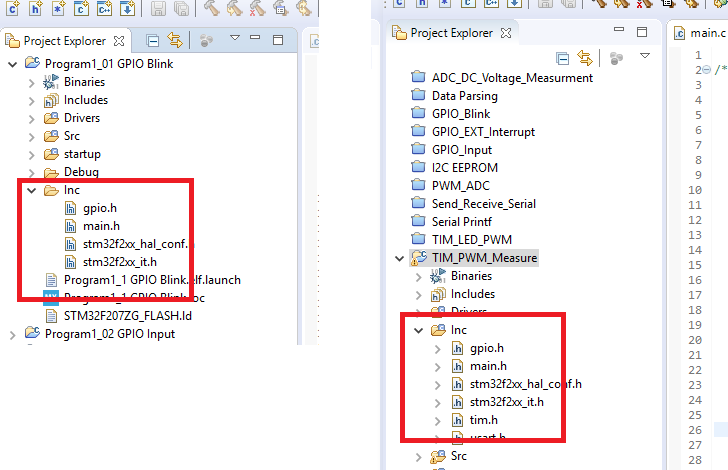728x470 pixels.
Task: Select the startup folder
Action: pos(82,154)
